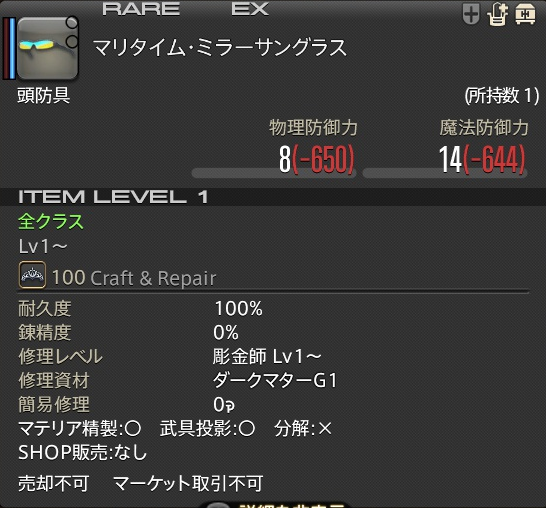
Task: Click the EX attribute label
Action: click(x=250, y=9)
